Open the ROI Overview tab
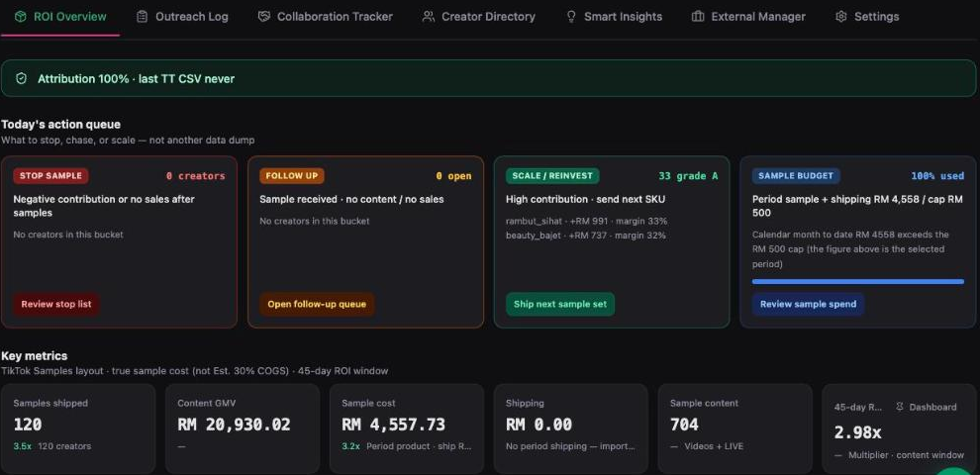This screenshot has height=475, width=980. click(x=60, y=17)
